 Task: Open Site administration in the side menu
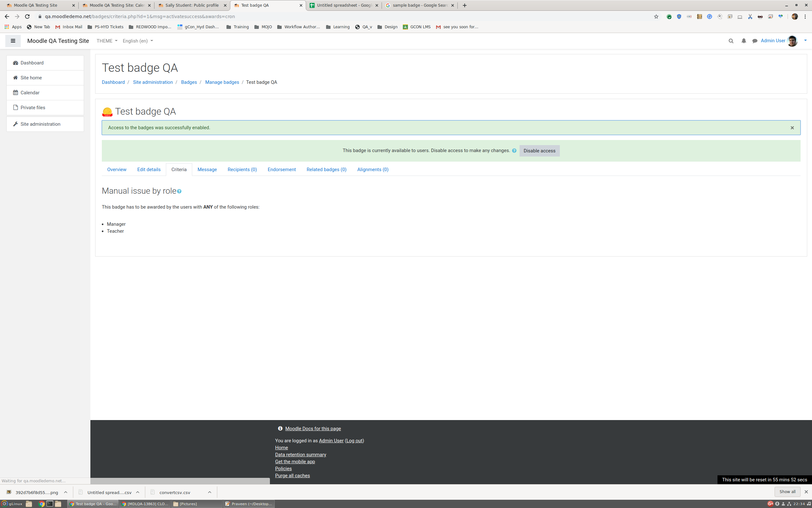pyautogui.click(x=45, y=124)
